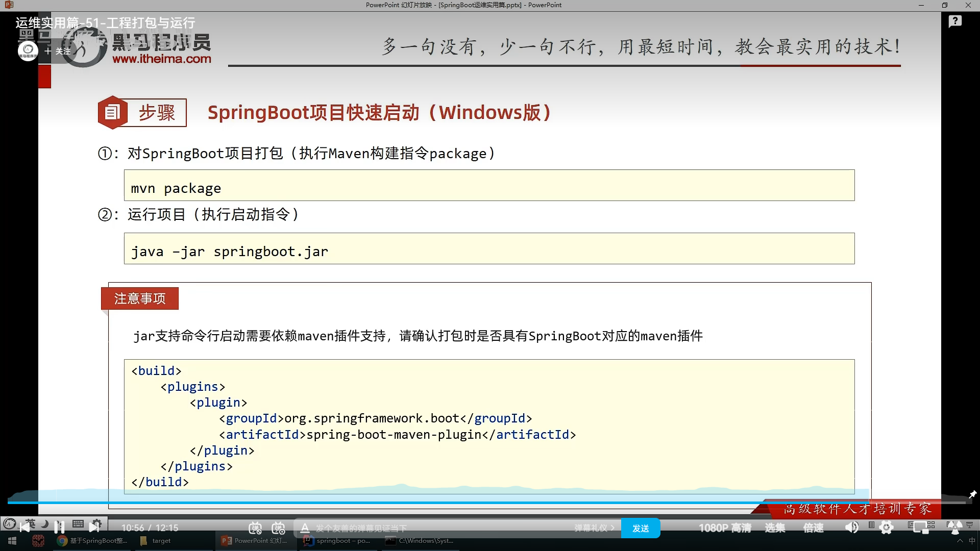Viewport: 980px width, 551px height.
Task: Click the 关注 follow uploader button
Action: point(58,51)
